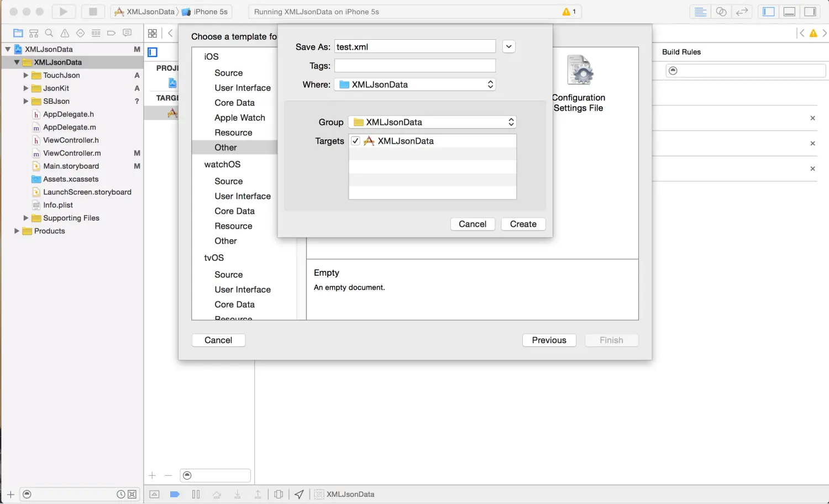829x504 pixels.
Task: Go back with the editor's left chevron
Action: [170, 33]
